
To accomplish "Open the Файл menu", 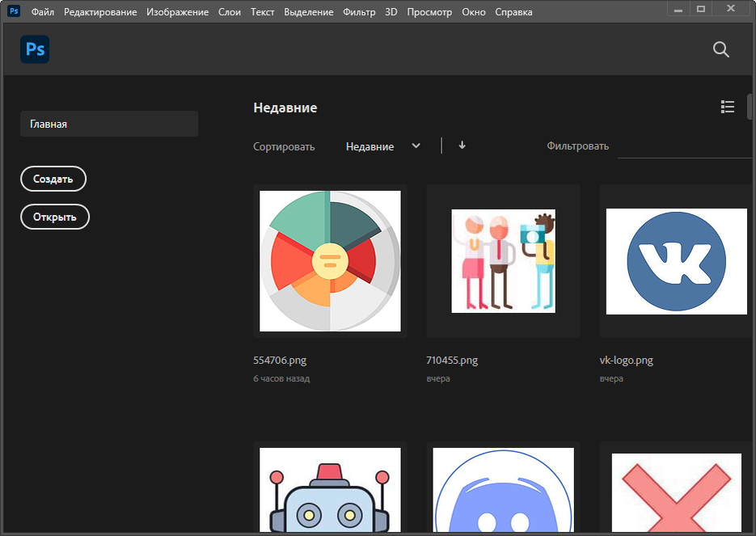I will pyautogui.click(x=42, y=12).
